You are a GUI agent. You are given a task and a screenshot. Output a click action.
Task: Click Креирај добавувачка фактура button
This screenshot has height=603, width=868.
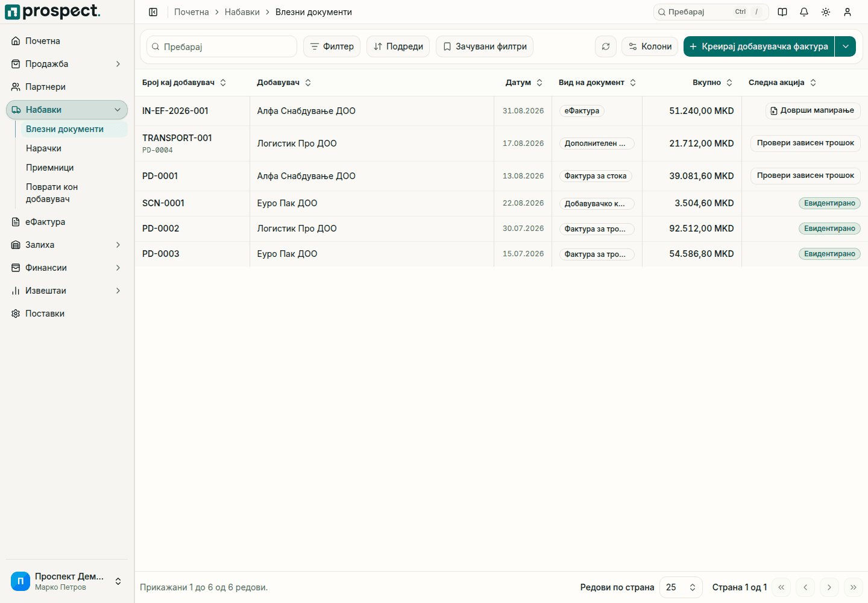click(x=759, y=46)
